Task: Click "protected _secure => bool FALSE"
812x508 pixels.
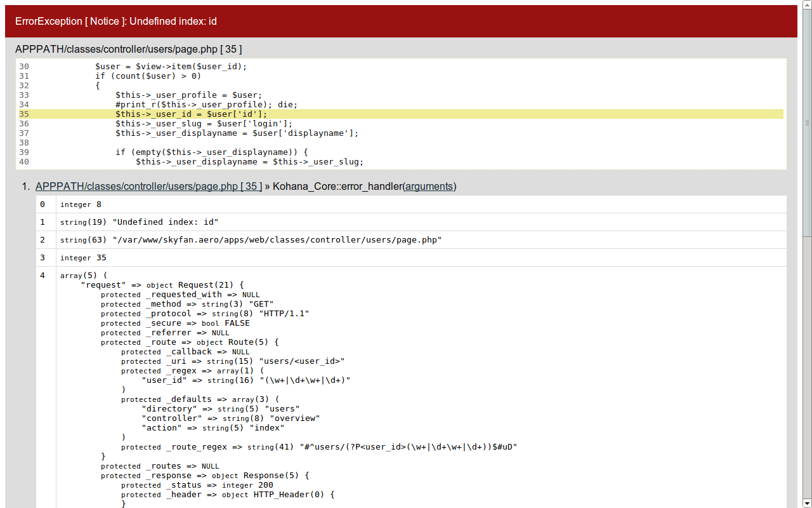Action: (175, 323)
